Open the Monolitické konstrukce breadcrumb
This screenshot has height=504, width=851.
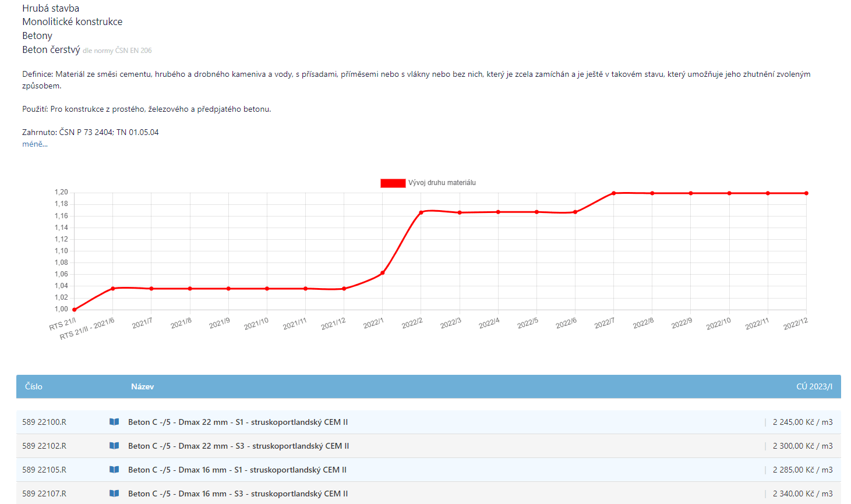pos(72,22)
